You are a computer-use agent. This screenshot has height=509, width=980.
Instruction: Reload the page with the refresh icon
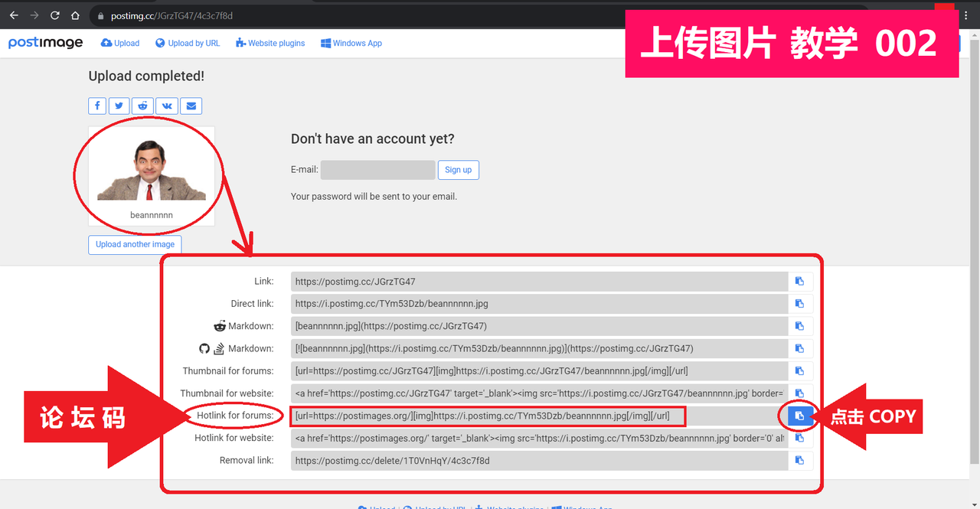55,15
